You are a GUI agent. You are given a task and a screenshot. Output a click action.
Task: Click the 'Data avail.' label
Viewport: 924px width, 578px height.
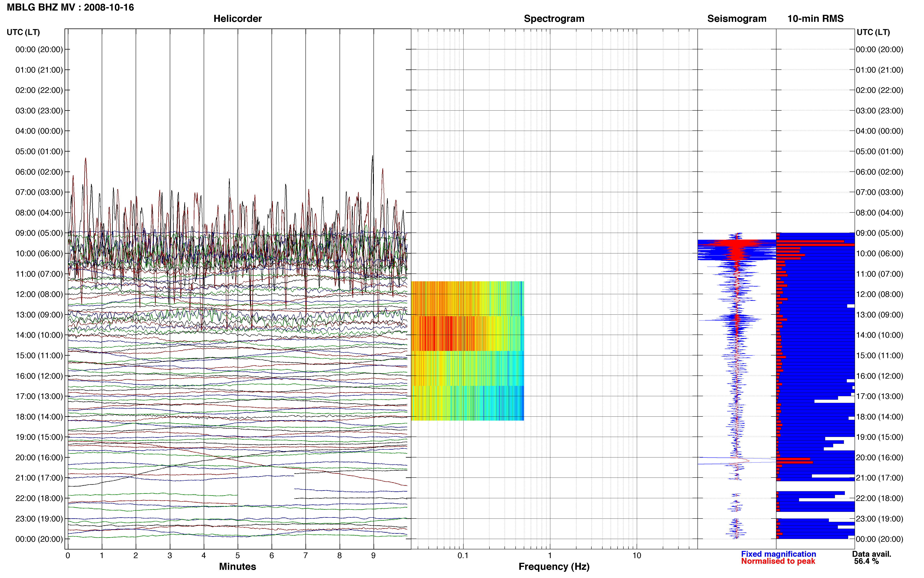point(872,554)
